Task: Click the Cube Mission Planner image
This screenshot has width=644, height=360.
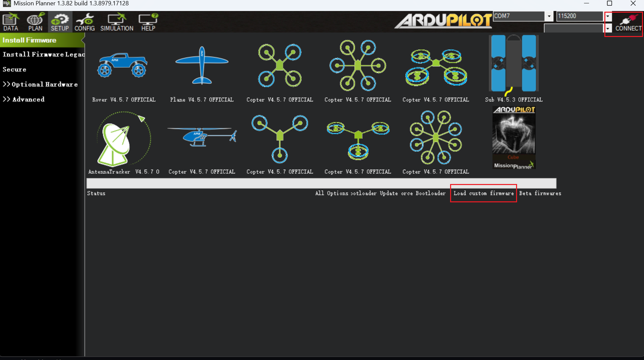Action: point(513,138)
